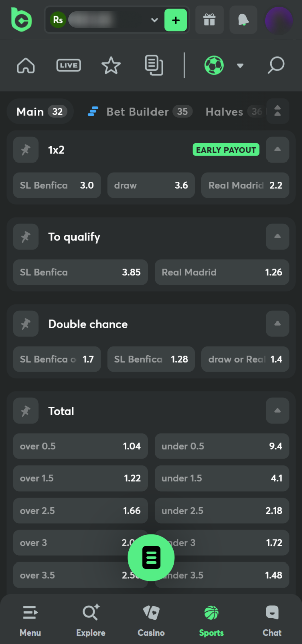Select the Sports basketball icon in bottom nav
Viewport: 302px width, 644px height.
click(211, 613)
